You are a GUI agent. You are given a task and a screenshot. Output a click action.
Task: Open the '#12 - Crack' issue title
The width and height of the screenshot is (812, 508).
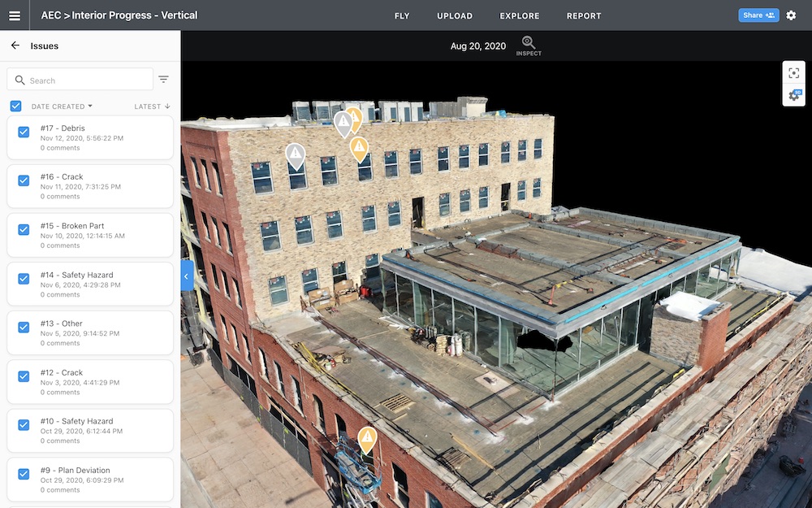[x=62, y=373]
